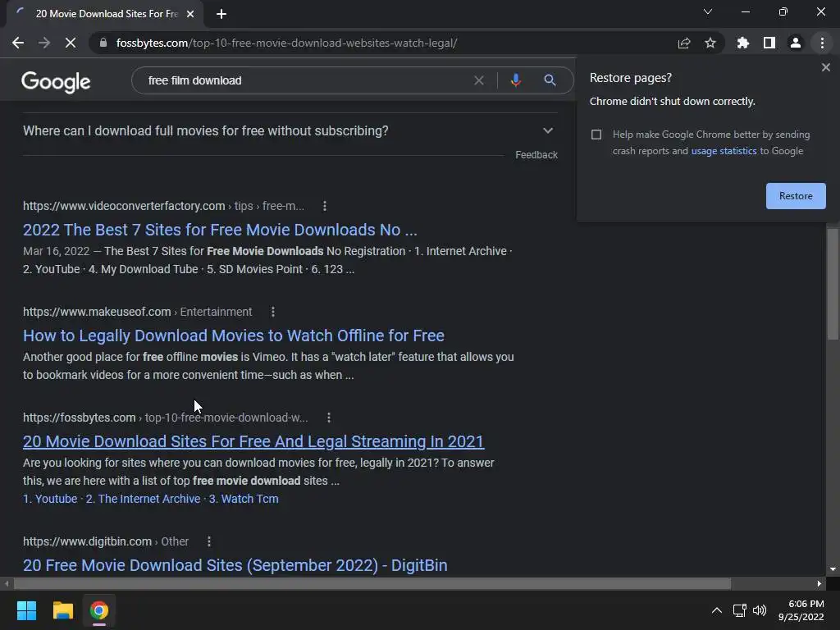Click the https://www.makeuseof.com result URL

(97, 312)
